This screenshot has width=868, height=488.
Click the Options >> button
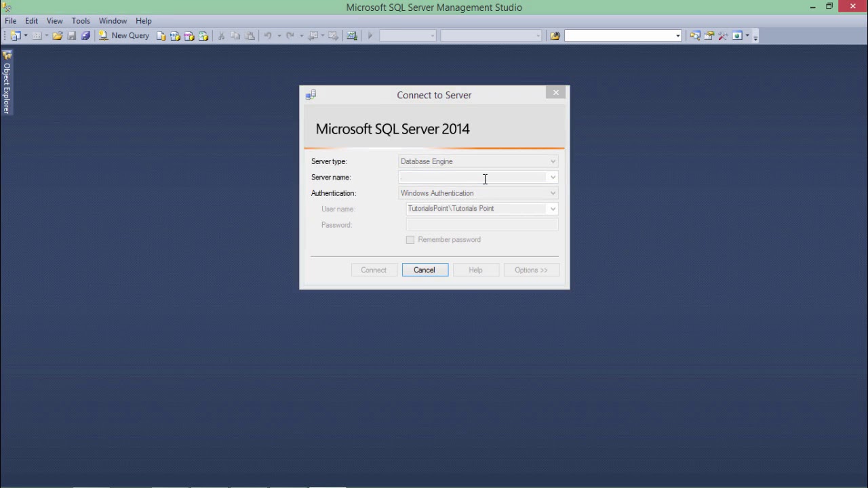tap(532, 270)
